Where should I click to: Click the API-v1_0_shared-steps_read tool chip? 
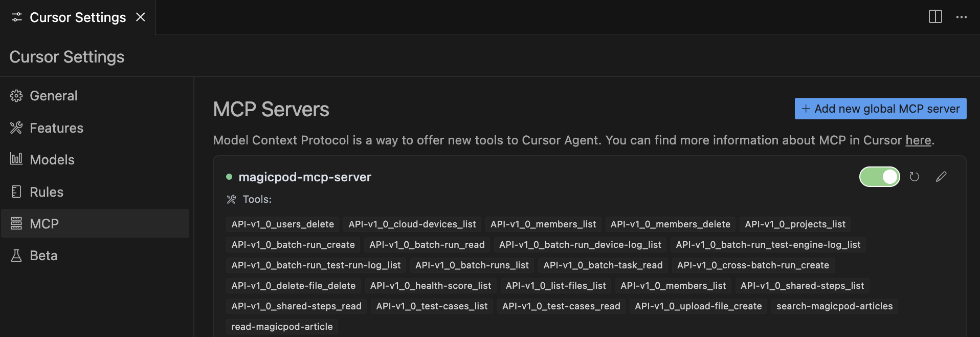coord(297,306)
